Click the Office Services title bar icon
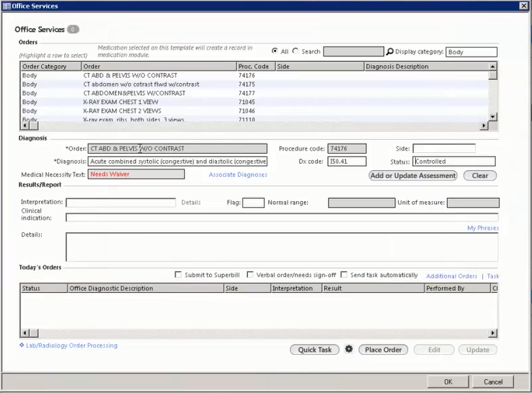Viewport: 532px width, 393px height. (6, 6)
